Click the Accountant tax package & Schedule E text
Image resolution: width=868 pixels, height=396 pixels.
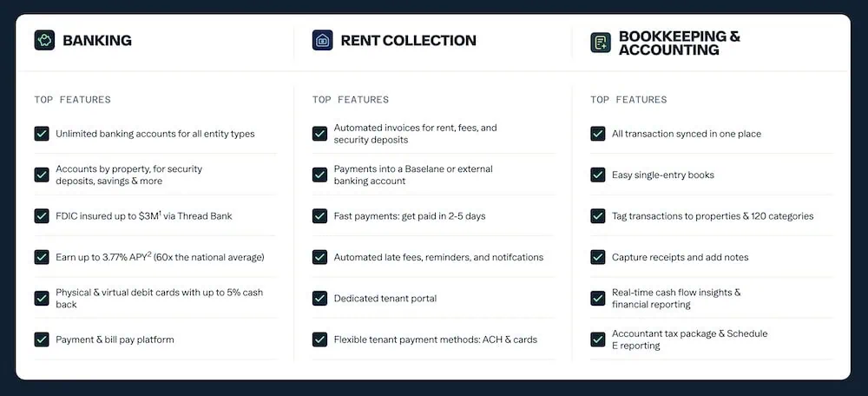(x=689, y=340)
